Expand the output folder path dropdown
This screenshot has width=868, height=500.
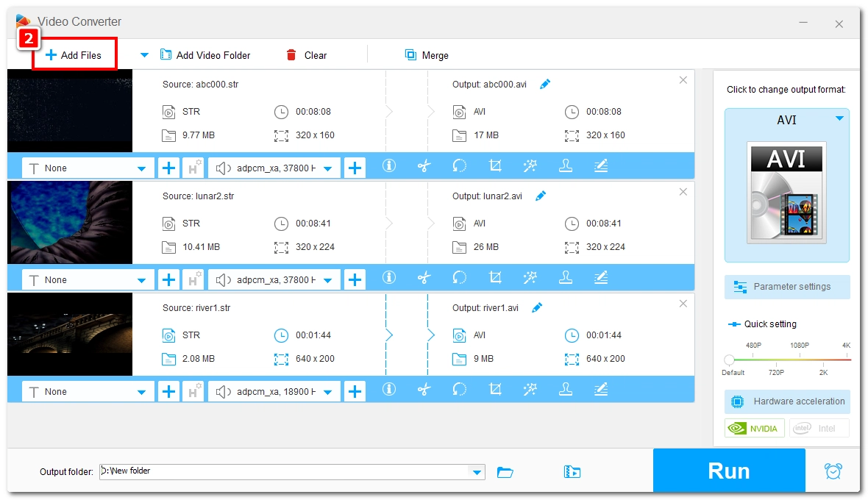point(477,472)
